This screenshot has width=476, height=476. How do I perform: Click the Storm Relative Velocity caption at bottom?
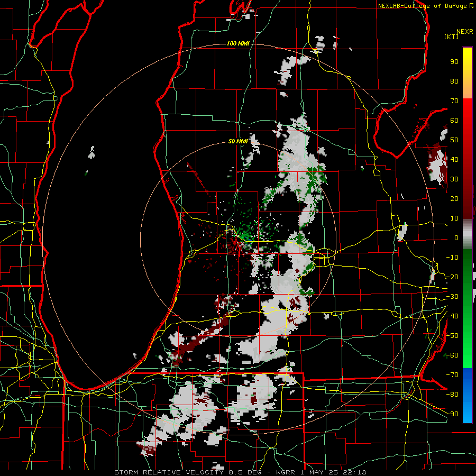tap(240, 472)
